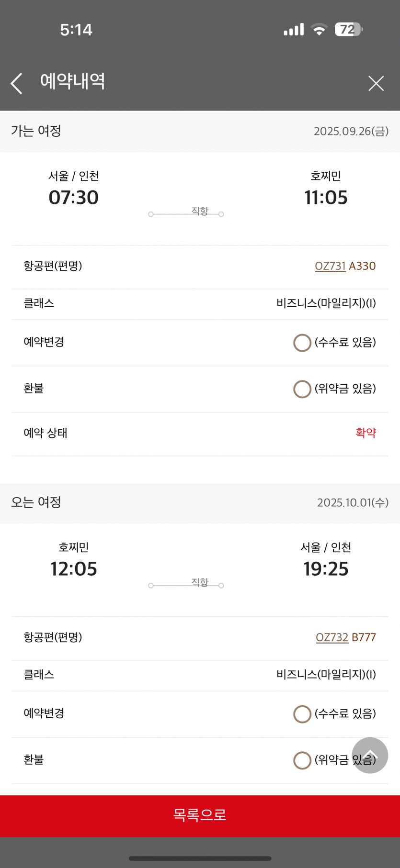Tap the home indicator bar at the bottom
This screenshot has width=400, height=868.
tap(200, 858)
